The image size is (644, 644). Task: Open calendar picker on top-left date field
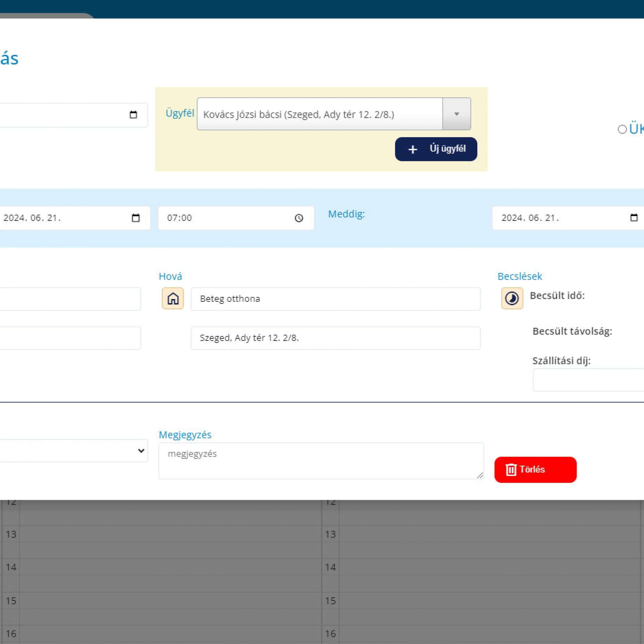(133, 115)
